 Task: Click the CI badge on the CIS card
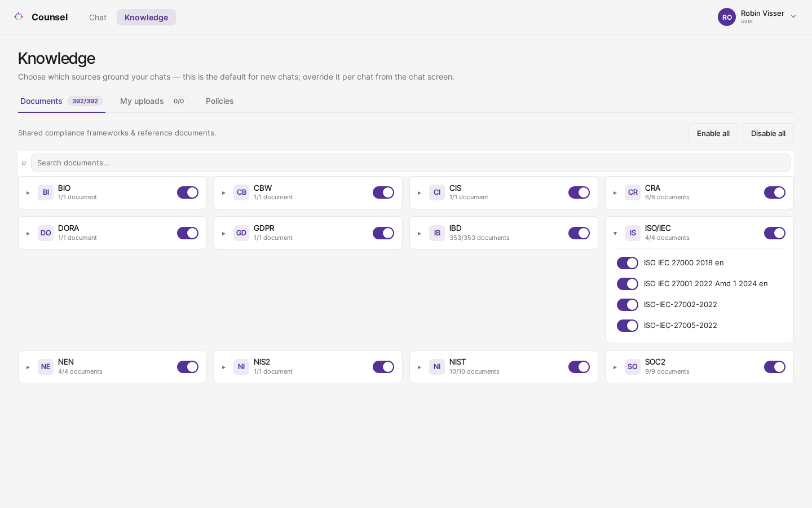[437, 192]
